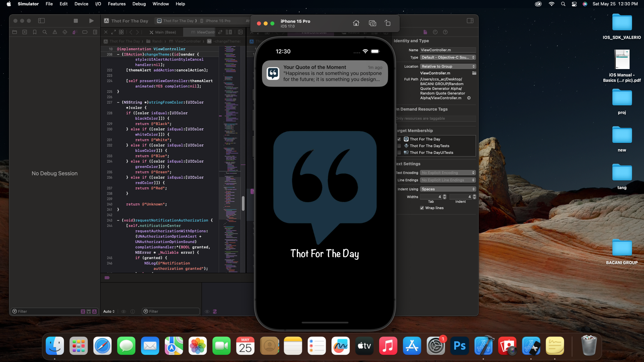Tap the Your Quote of the Moment notification
The width and height of the screenshot is (644, 362).
coord(325,73)
